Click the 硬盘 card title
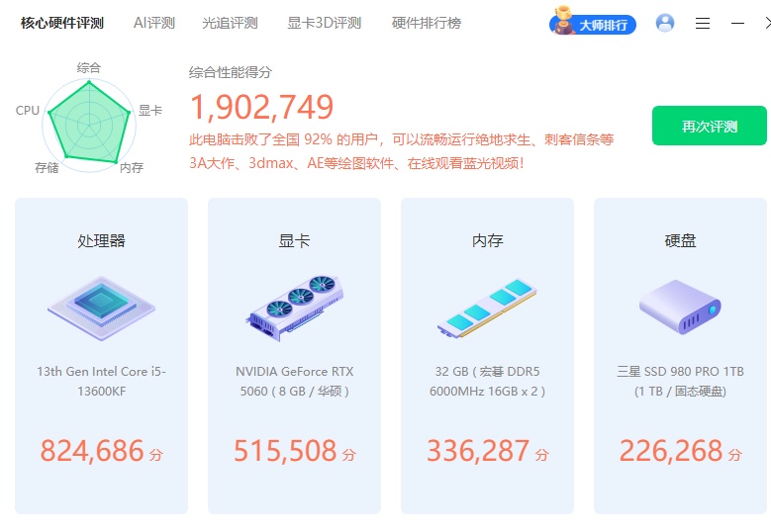This screenshot has height=532, width=771. (681, 240)
